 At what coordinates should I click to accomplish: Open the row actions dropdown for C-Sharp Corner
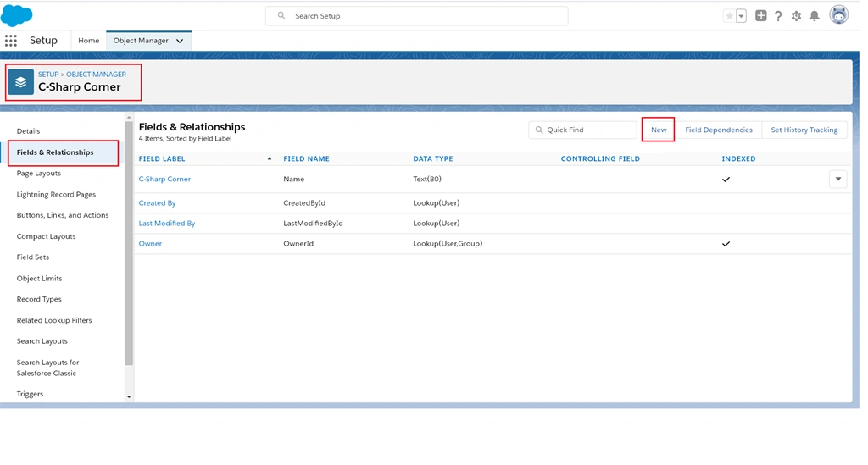[x=838, y=180]
